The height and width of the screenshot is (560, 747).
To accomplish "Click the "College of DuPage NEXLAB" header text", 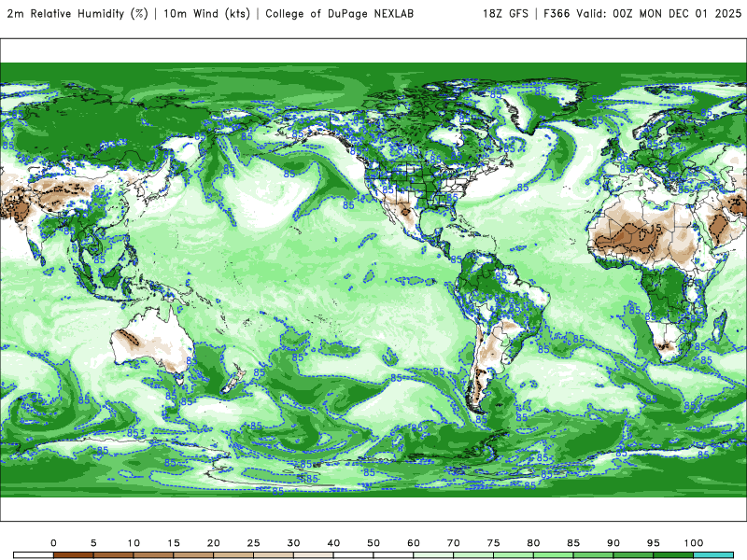I will pyautogui.click(x=339, y=13).
